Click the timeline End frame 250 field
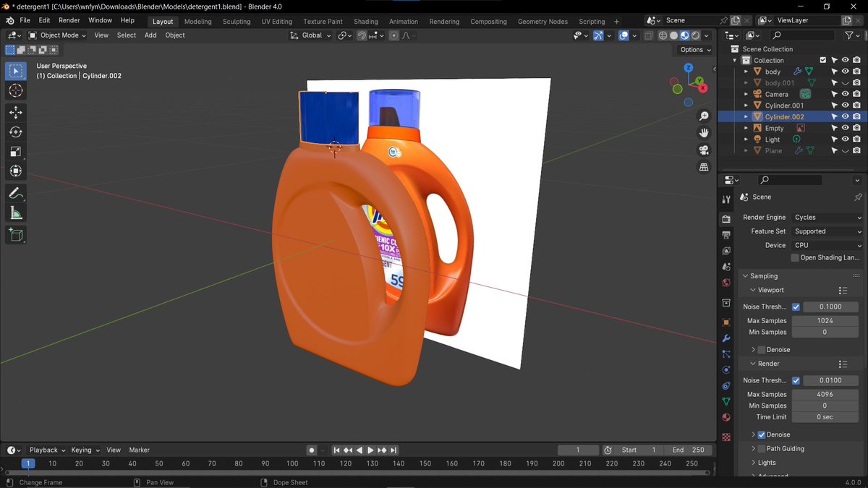The image size is (868, 488). pos(688,450)
